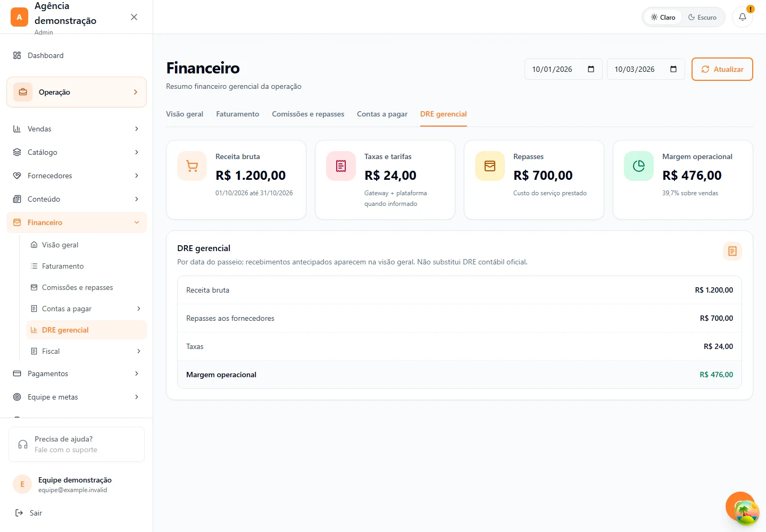This screenshot has height=532, width=766.
Task: Click the Operação briefcase icon
Action: 23,92
